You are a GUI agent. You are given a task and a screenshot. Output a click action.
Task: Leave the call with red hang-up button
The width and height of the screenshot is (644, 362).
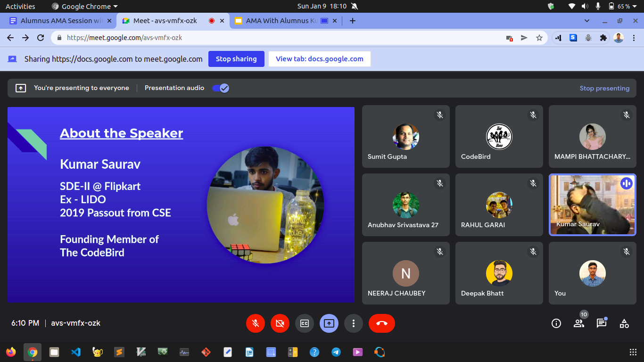(382, 323)
